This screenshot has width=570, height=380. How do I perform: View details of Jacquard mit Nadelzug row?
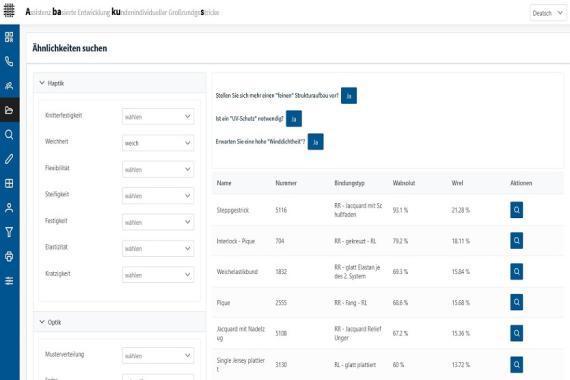[517, 333]
